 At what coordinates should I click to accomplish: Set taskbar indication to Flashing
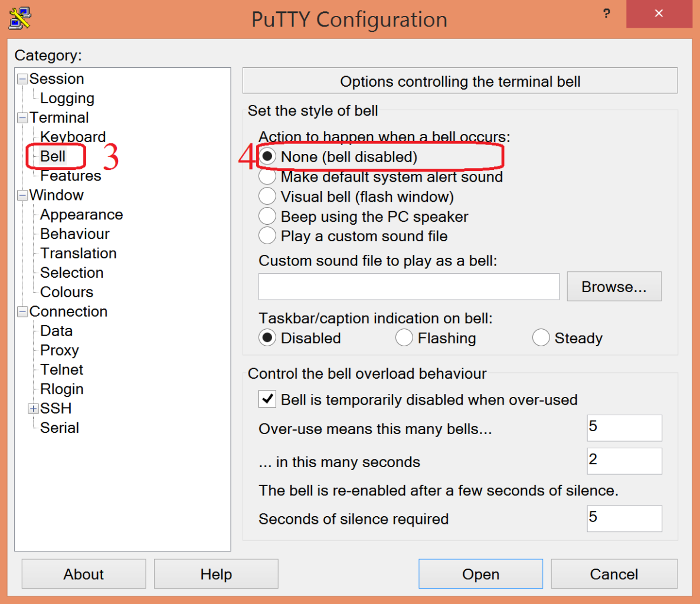404,338
